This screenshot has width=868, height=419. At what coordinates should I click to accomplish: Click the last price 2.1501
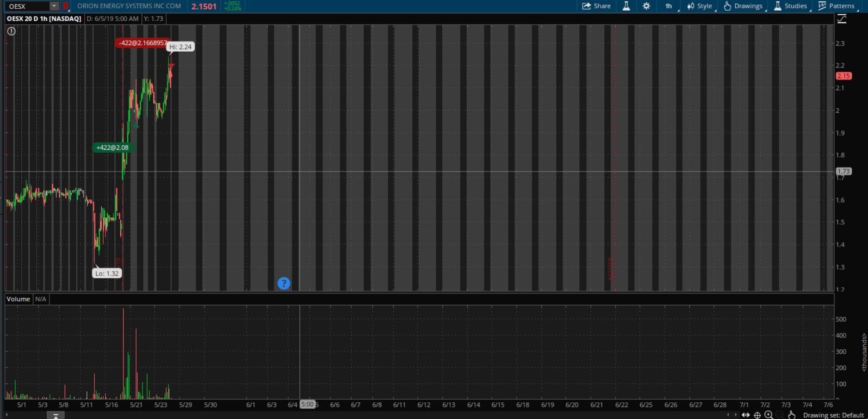pos(204,6)
